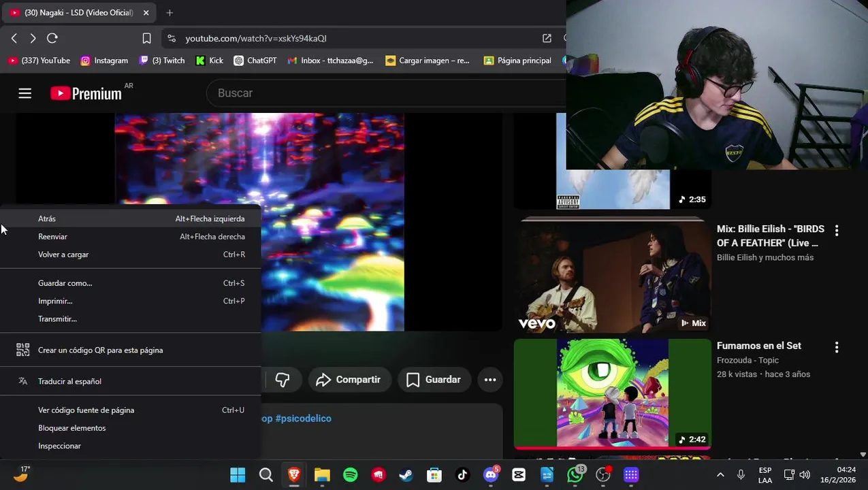
Task: Open Discord from the taskbar
Action: (491, 475)
